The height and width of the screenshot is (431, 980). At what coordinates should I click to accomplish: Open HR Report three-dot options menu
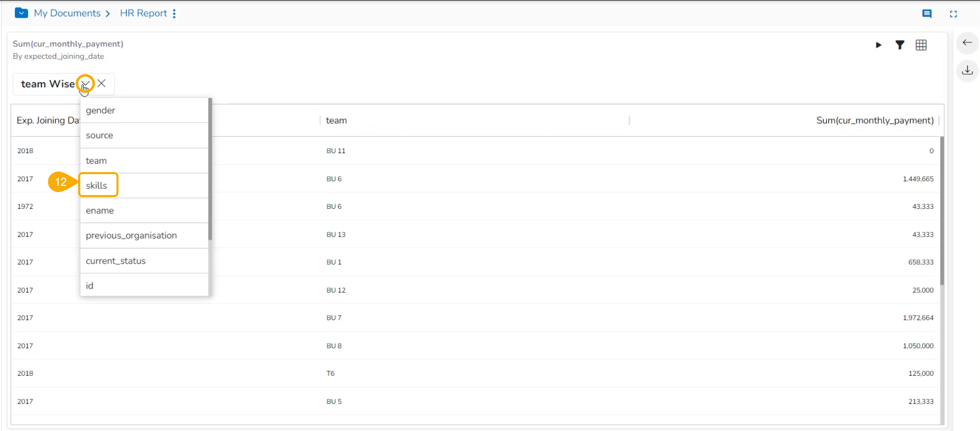point(174,14)
